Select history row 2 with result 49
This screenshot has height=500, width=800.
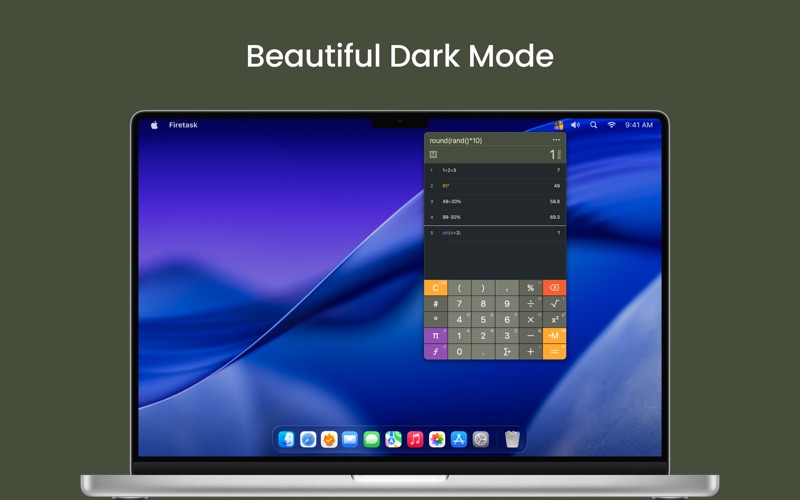495,186
